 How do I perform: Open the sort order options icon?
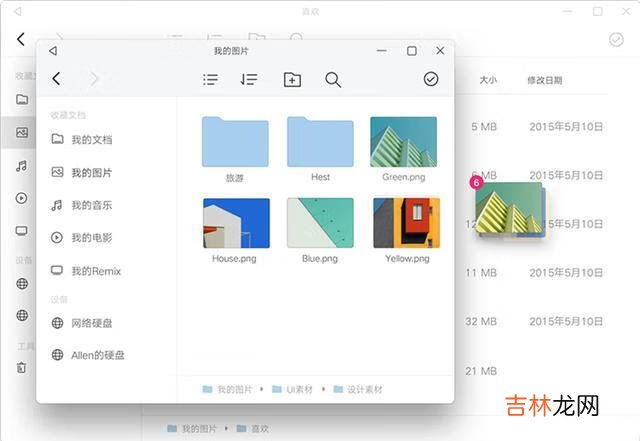click(x=249, y=79)
